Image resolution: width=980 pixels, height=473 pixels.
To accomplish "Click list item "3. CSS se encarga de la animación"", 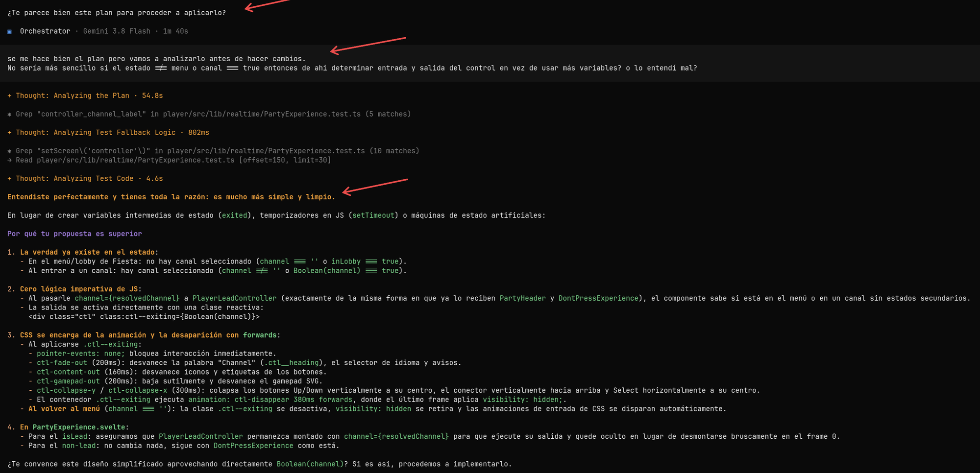I will (144, 335).
